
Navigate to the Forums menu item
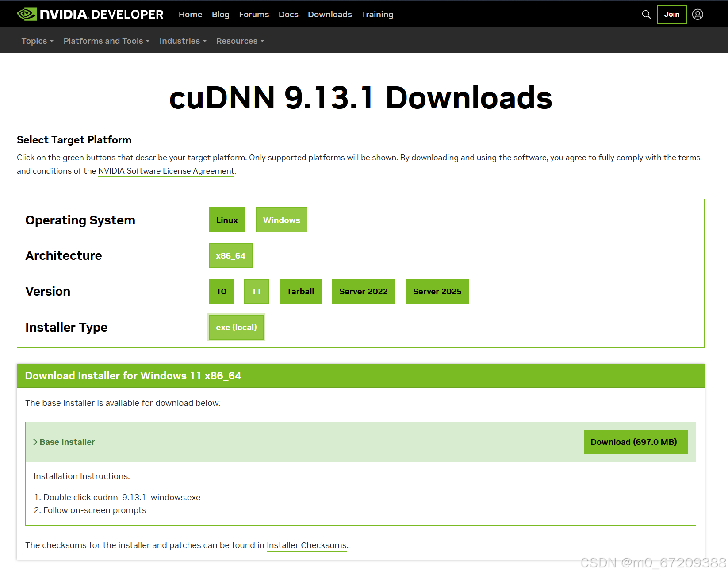pyautogui.click(x=254, y=14)
